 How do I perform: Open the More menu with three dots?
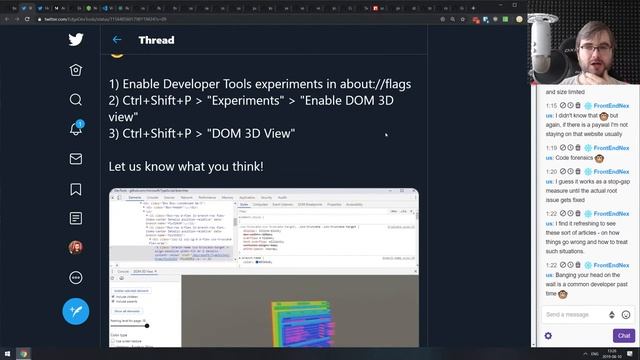76,278
